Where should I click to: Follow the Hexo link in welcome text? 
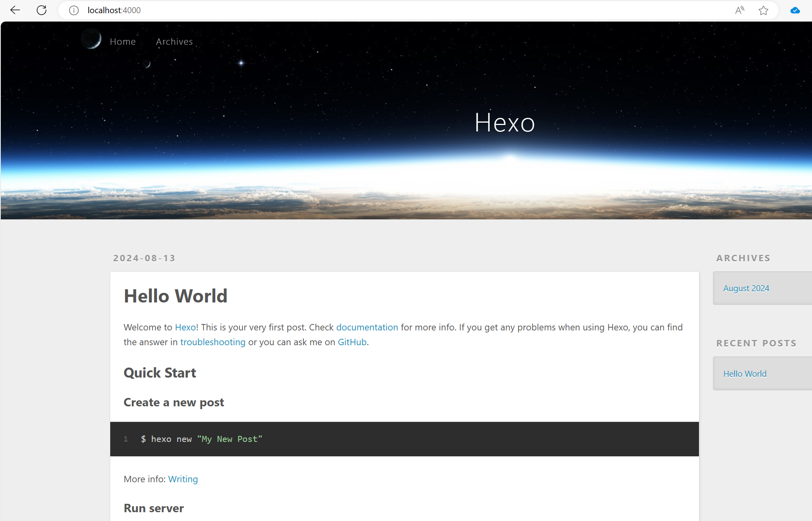[x=185, y=327]
